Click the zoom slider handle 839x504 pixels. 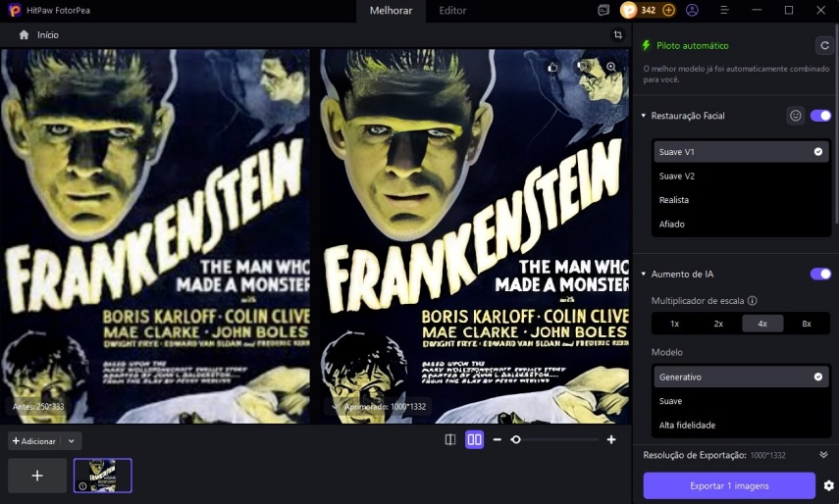515,440
